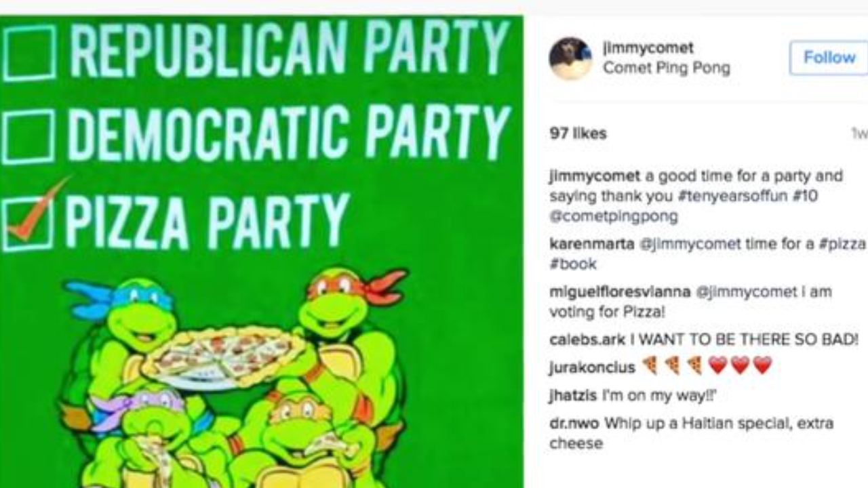Open the @cometpingpong mention
Image resolution: width=868 pixels, height=488 pixels.
613,217
